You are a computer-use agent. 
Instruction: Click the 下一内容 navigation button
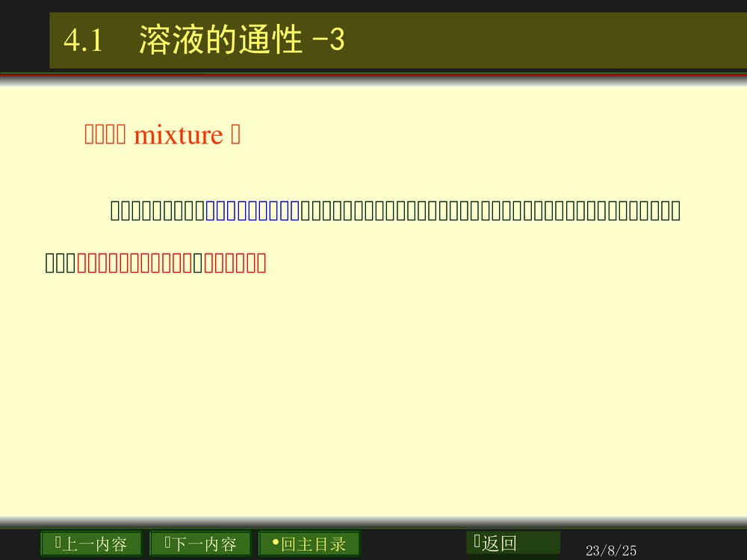[200, 543]
